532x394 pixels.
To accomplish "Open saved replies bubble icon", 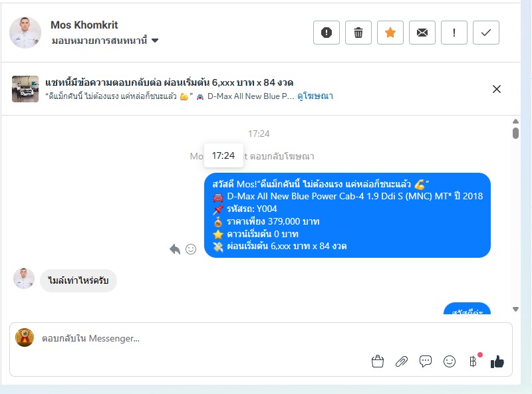I will pos(426,361).
